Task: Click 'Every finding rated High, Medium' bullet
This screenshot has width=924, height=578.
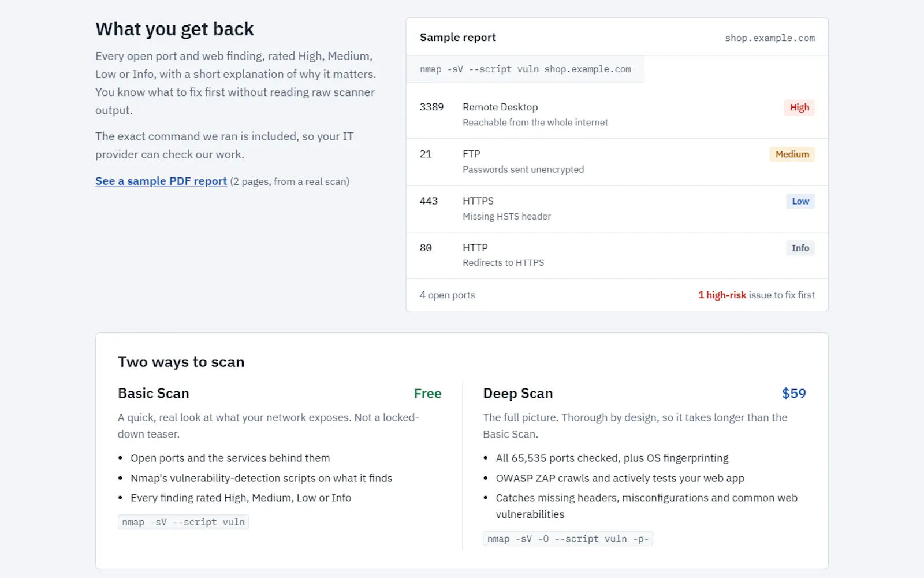Action: click(x=241, y=498)
